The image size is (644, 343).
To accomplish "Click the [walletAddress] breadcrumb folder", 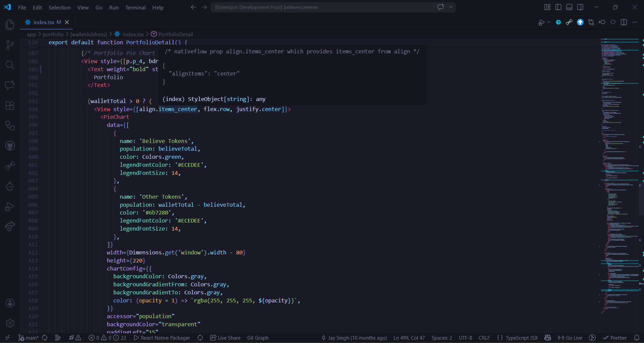I will [x=89, y=34].
